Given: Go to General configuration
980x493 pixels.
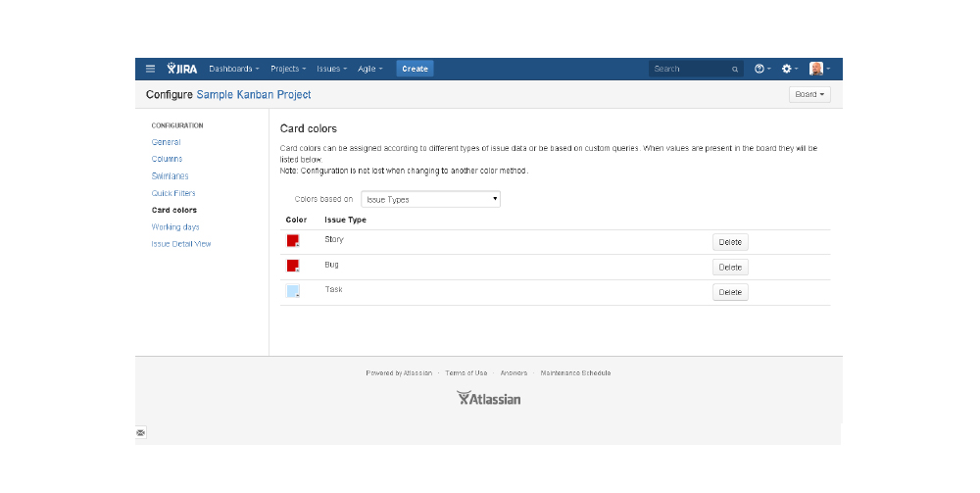Looking at the screenshot, I should 167,142.
